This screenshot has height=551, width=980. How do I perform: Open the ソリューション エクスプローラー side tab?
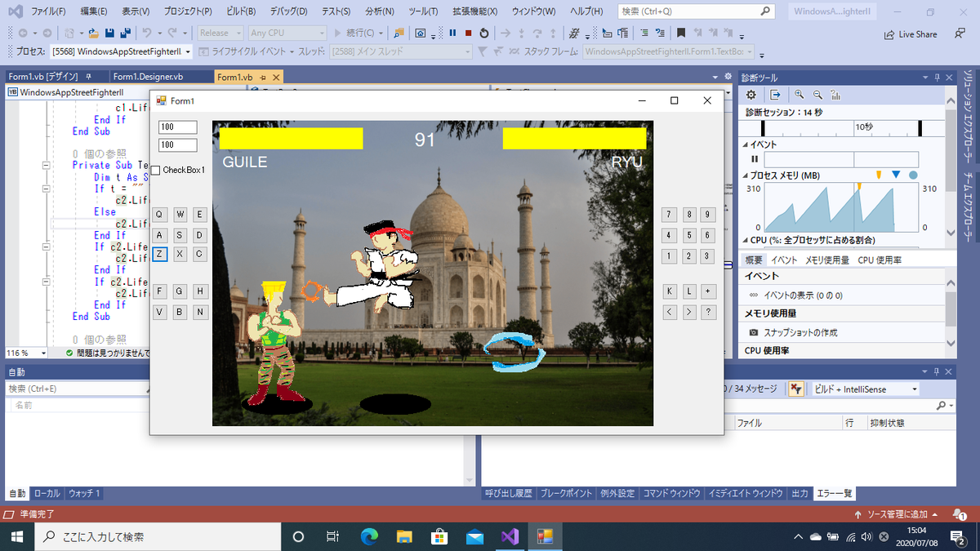pos(969,118)
